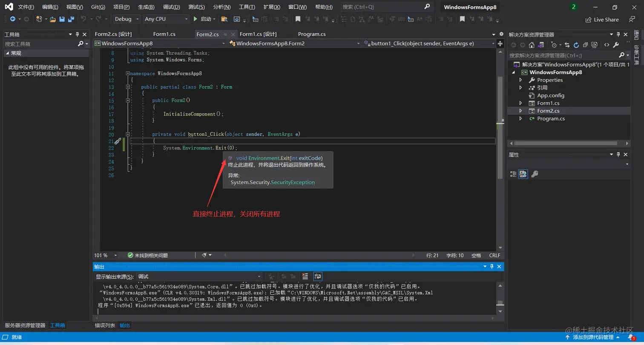This screenshot has width=644, height=345.
Task: Toggle the categorized view in the Properties panel
Action: (x=513, y=174)
